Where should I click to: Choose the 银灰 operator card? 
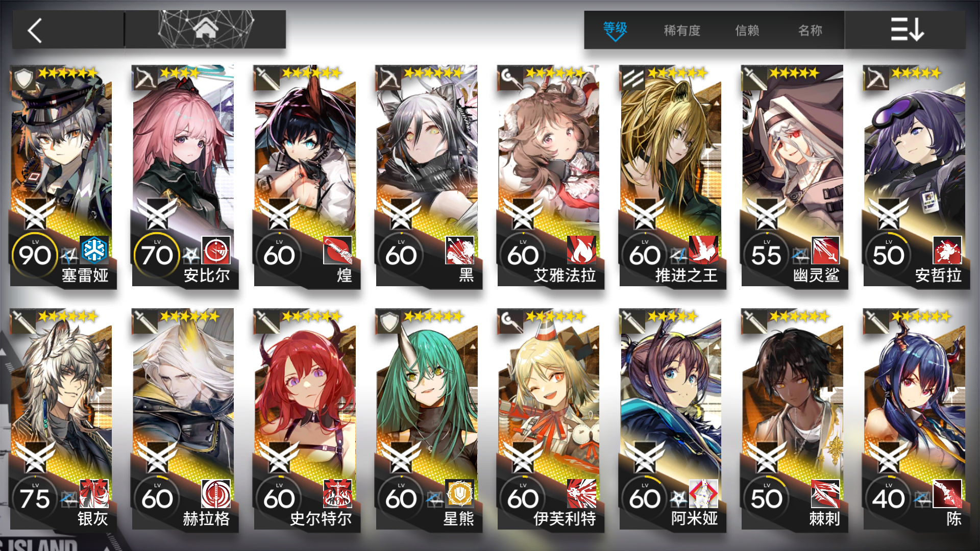tap(62, 419)
